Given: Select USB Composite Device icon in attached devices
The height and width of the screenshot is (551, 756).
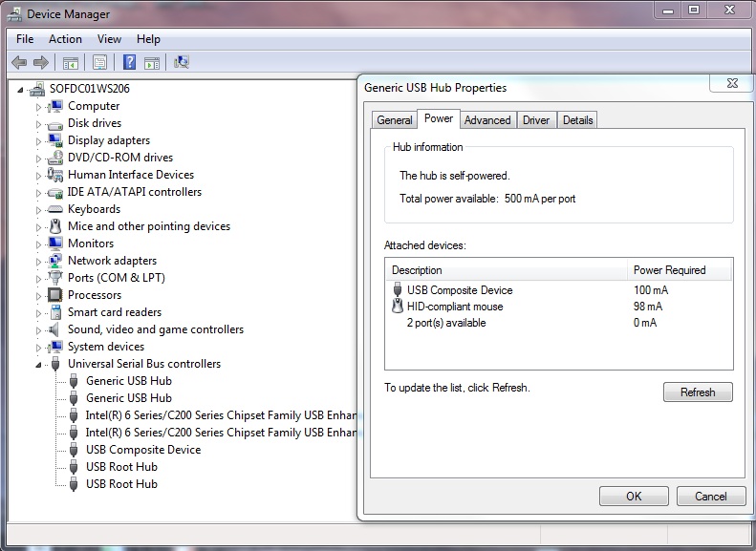Looking at the screenshot, I should (398, 290).
